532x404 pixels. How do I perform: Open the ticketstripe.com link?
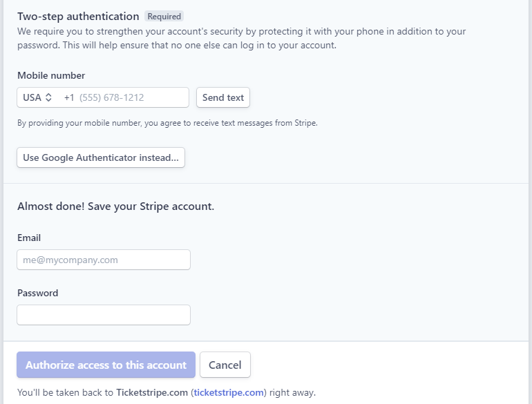(x=229, y=392)
